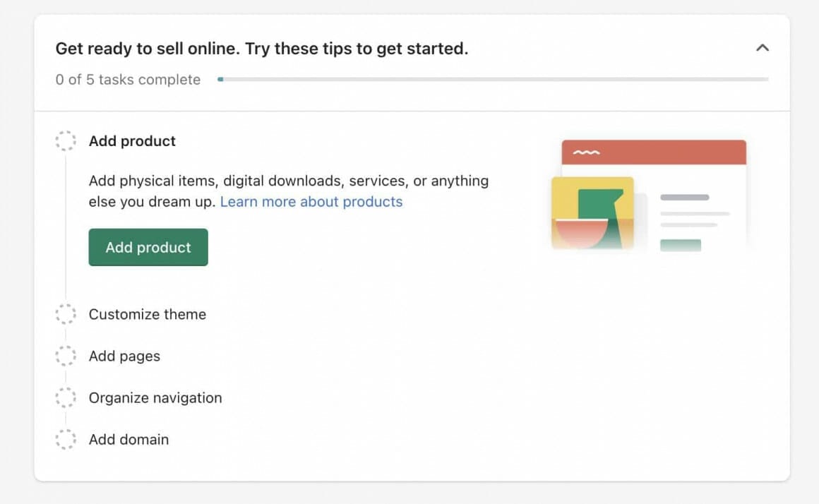Click the squiggle logo in the illustration header
The image size is (819, 504).
[x=586, y=152]
